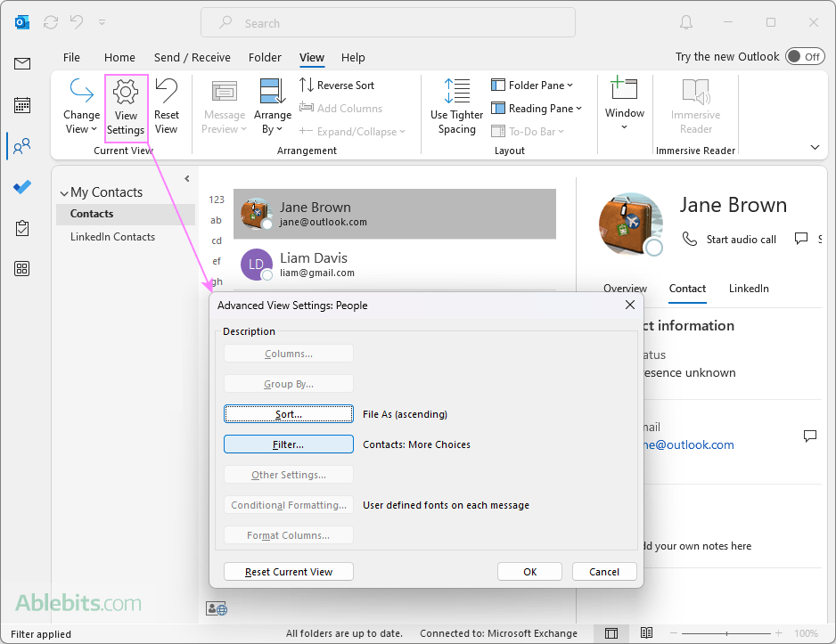Click the chat icon beside Start audio call

pyautogui.click(x=801, y=238)
